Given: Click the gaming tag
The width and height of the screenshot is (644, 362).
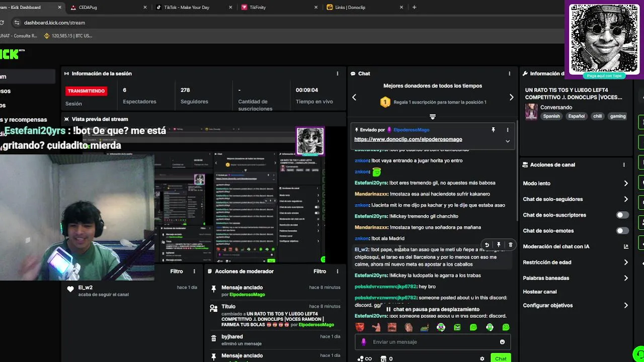Looking at the screenshot, I should [617, 116].
